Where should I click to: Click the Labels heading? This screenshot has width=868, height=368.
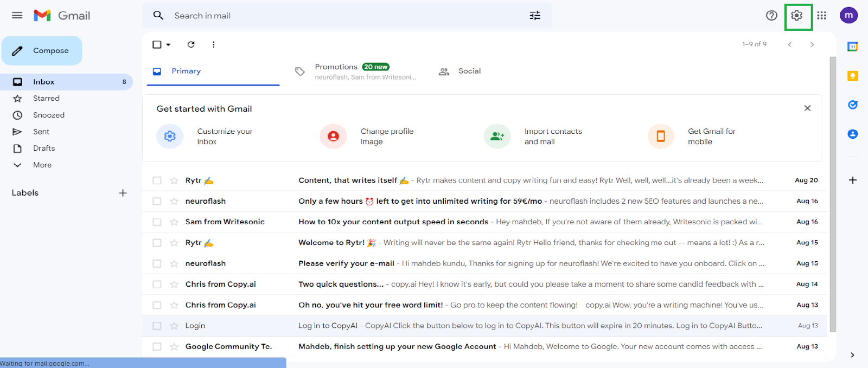point(25,193)
